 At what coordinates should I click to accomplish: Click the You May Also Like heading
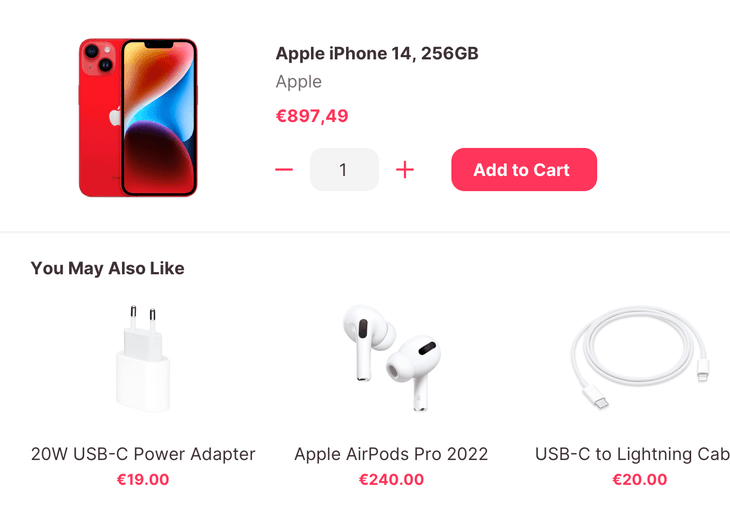[108, 268]
